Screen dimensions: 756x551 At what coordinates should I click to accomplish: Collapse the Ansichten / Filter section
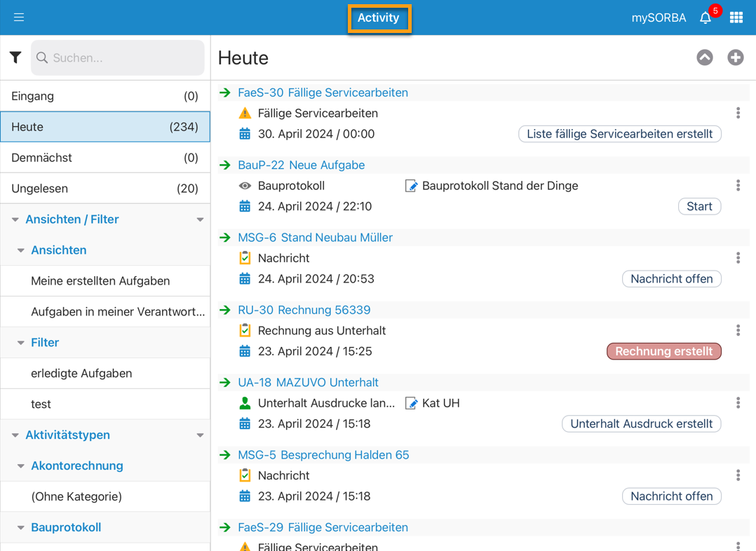[x=15, y=219]
